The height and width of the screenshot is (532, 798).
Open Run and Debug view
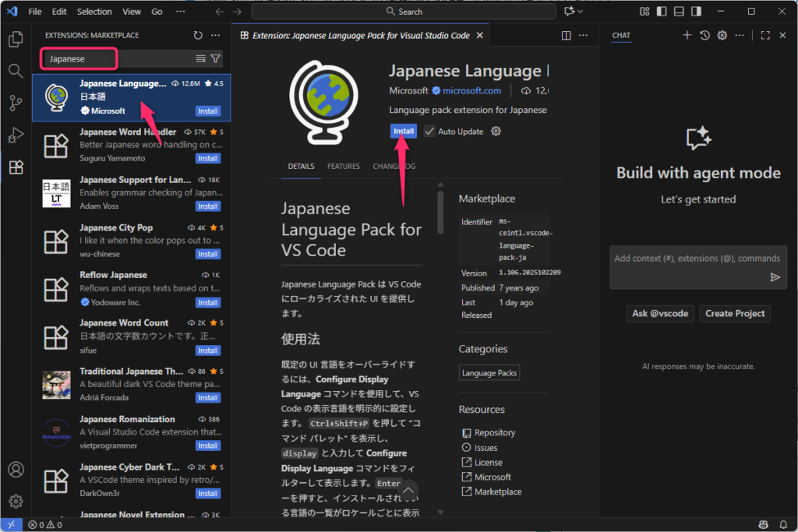pos(16,135)
